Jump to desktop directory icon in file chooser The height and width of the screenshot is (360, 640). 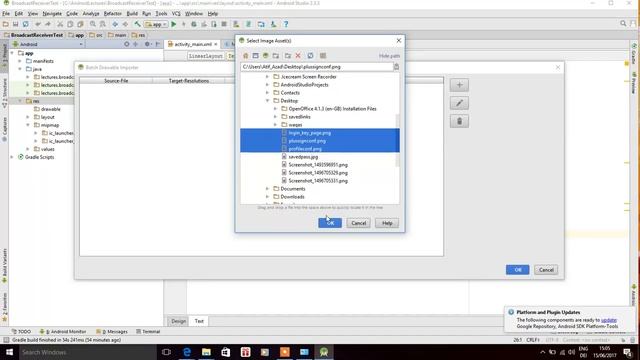[256, 56]
